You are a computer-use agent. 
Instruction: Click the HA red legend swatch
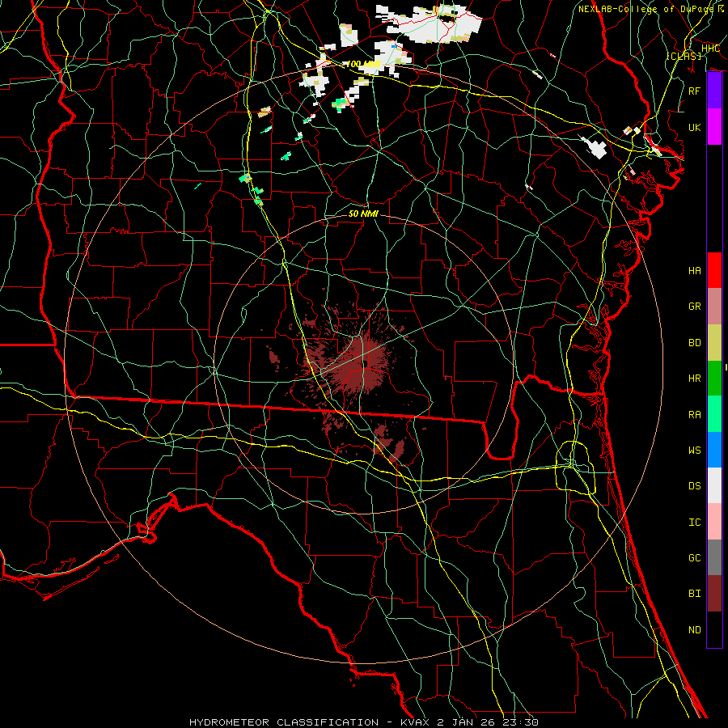point(714,270)
